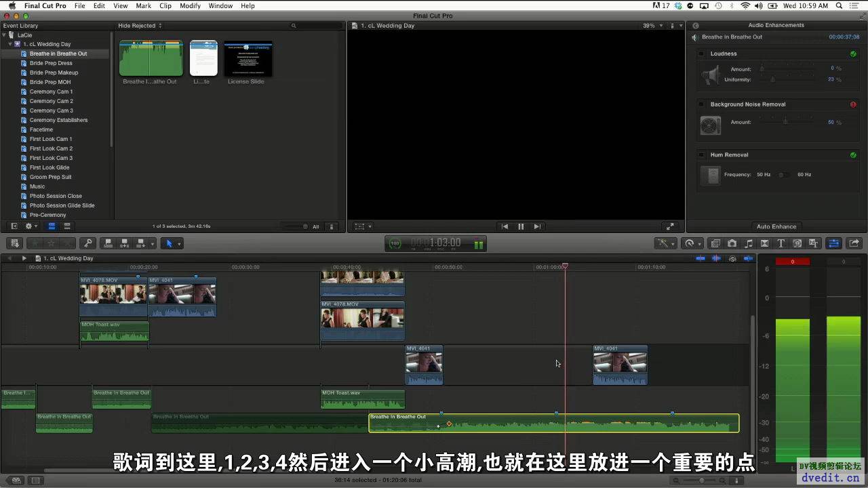Click the Event Browser search field
The image size is (868, 488).
(316, 26)
